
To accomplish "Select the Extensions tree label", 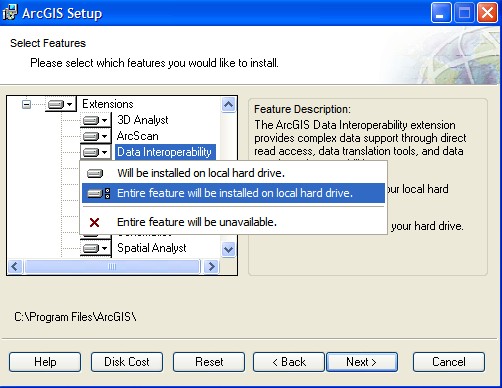I will [108, 104].
